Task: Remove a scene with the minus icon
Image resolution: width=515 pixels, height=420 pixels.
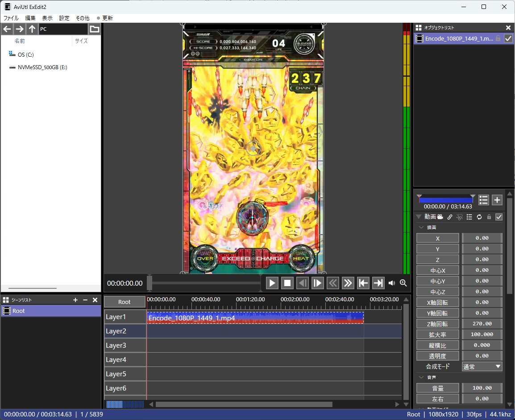Action: click(x=85, y=300)
